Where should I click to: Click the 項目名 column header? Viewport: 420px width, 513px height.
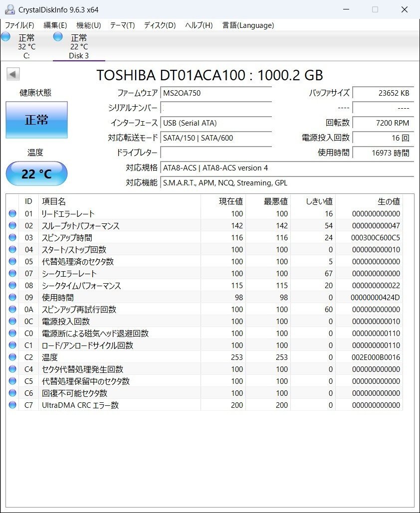coord(120,201)
